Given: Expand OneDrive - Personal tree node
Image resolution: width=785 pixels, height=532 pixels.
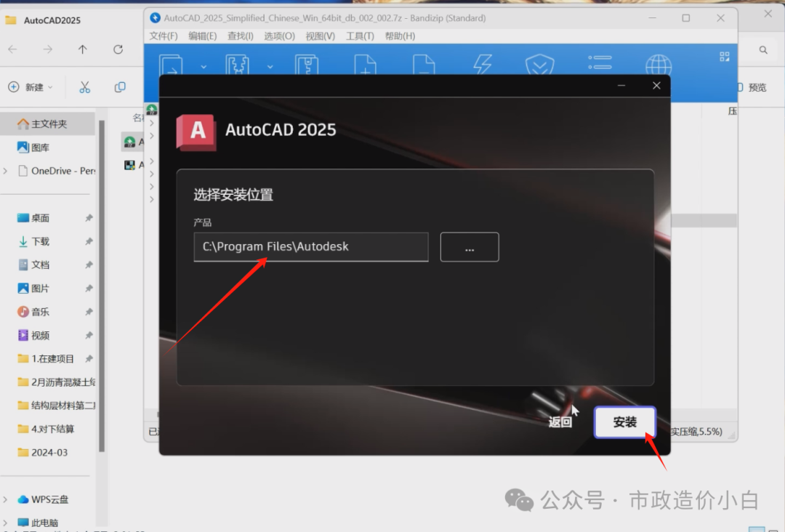Looking at the screenshot, I should pos(6,171).
